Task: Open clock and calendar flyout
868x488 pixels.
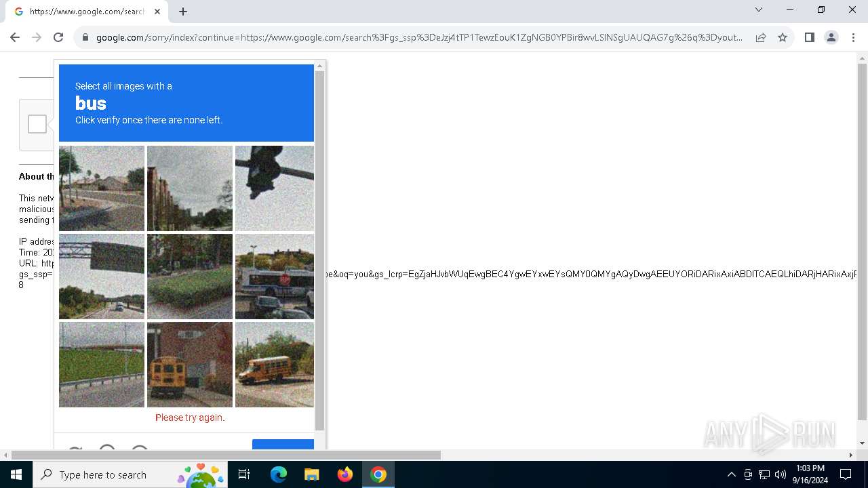Action: click(x=810, y=474)
